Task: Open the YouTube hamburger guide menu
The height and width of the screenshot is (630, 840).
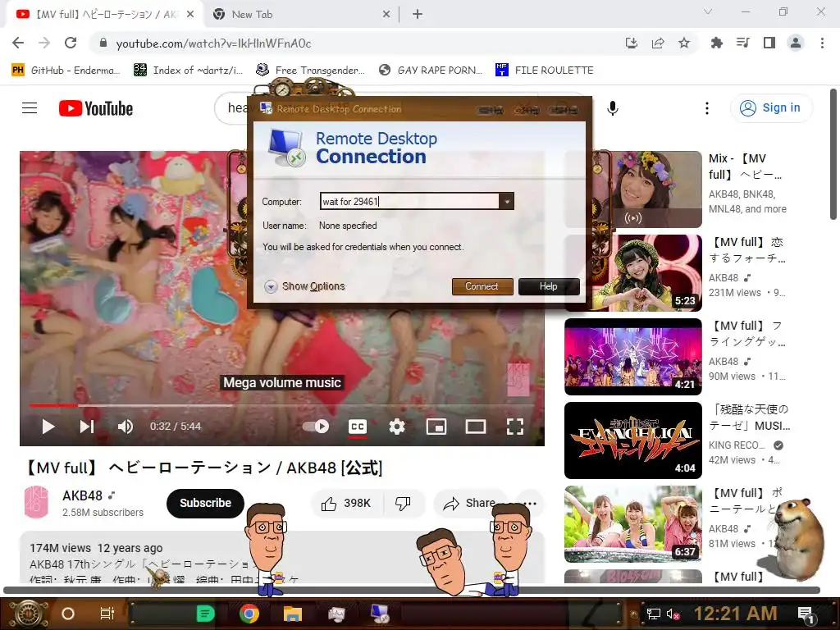Action: [x=30, y=108]
